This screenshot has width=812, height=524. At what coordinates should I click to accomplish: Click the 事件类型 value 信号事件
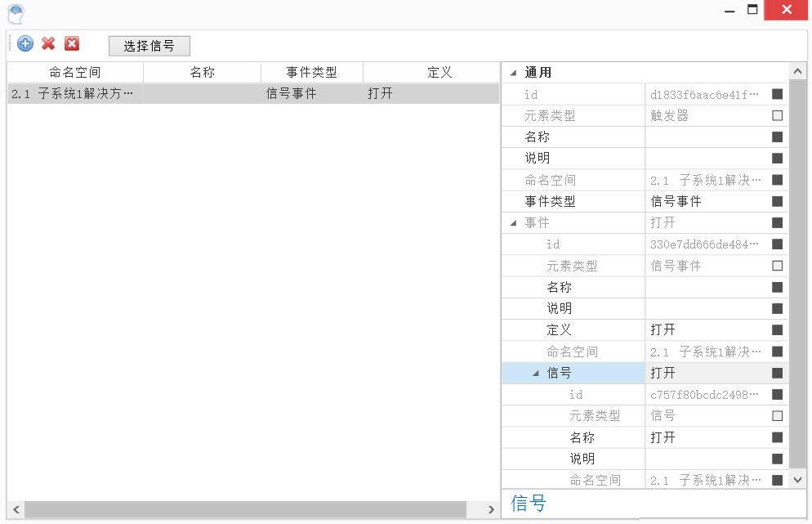click(x=676, y=201)
